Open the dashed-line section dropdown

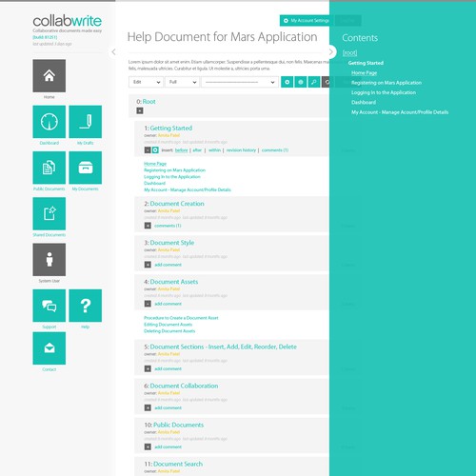[x=240, y=82]
